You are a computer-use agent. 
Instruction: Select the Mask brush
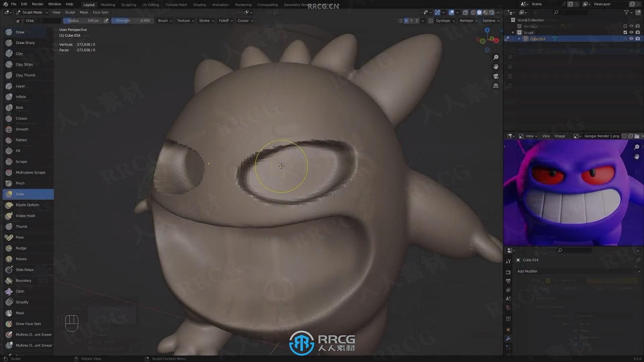point(28,313)
